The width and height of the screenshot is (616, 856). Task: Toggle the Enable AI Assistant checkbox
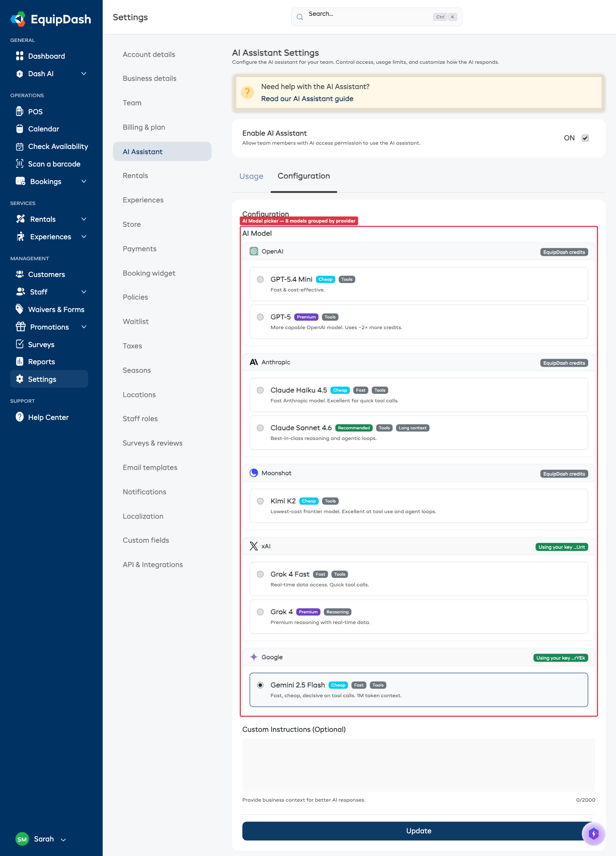[585, 138]
